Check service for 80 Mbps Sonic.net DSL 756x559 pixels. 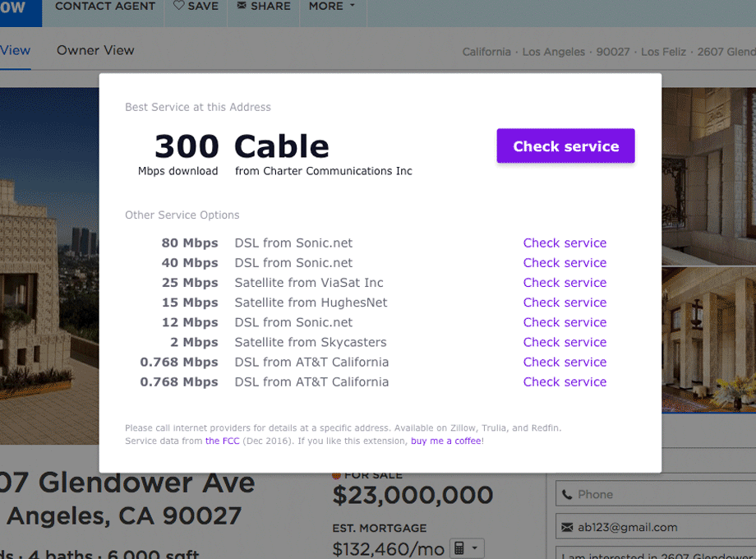[565, 243]
